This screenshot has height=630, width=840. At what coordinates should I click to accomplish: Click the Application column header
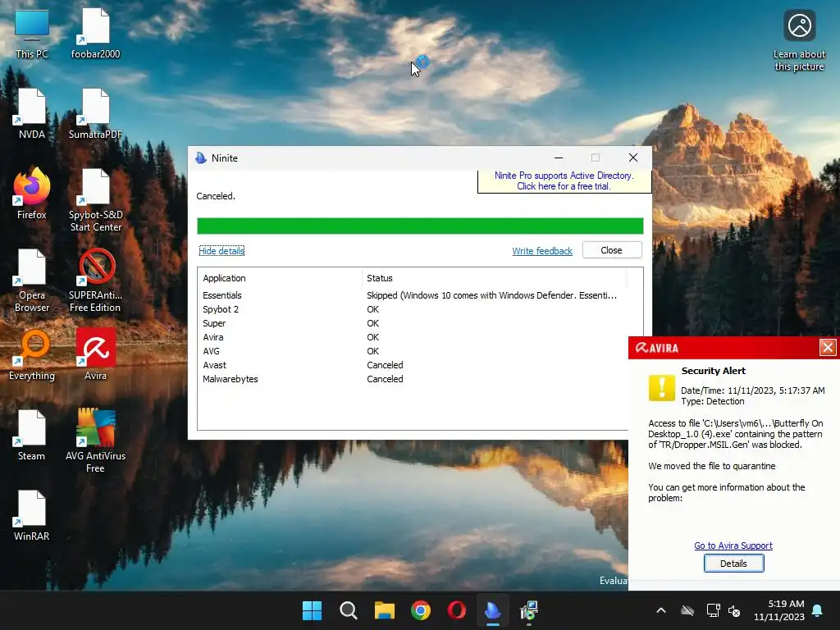280,278
